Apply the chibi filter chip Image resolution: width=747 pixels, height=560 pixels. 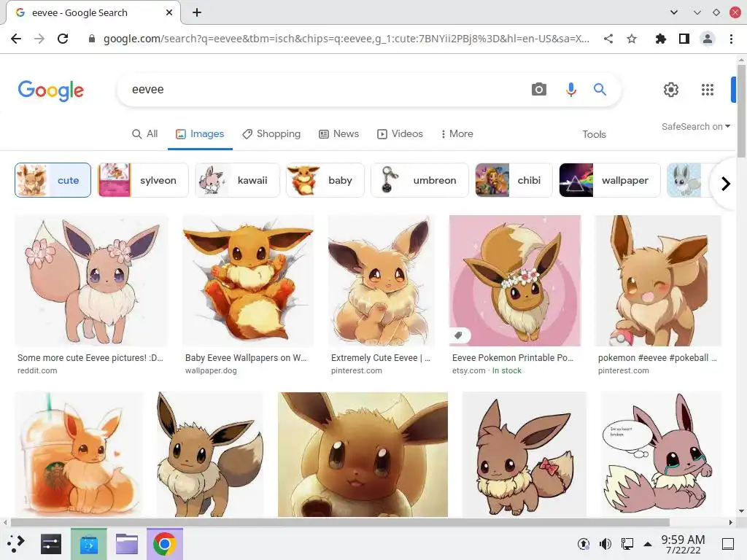pos(514,180)
